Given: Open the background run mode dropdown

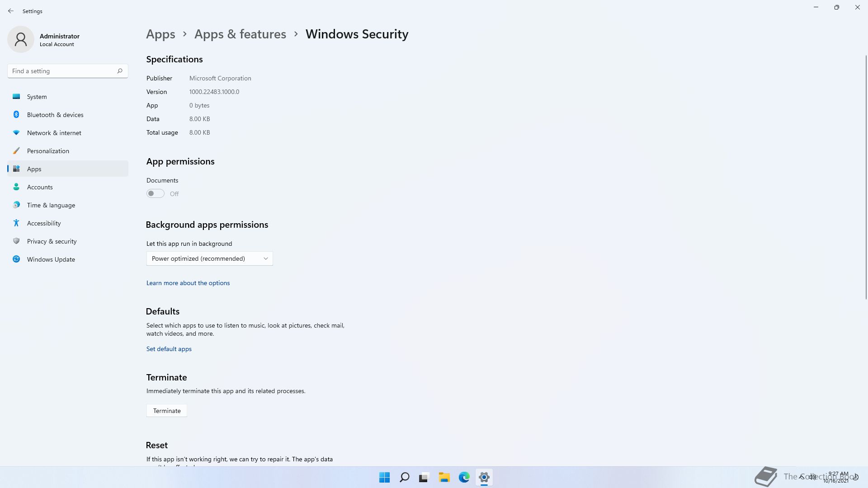Looking at the screenshot, I should [x=209, y=258].
